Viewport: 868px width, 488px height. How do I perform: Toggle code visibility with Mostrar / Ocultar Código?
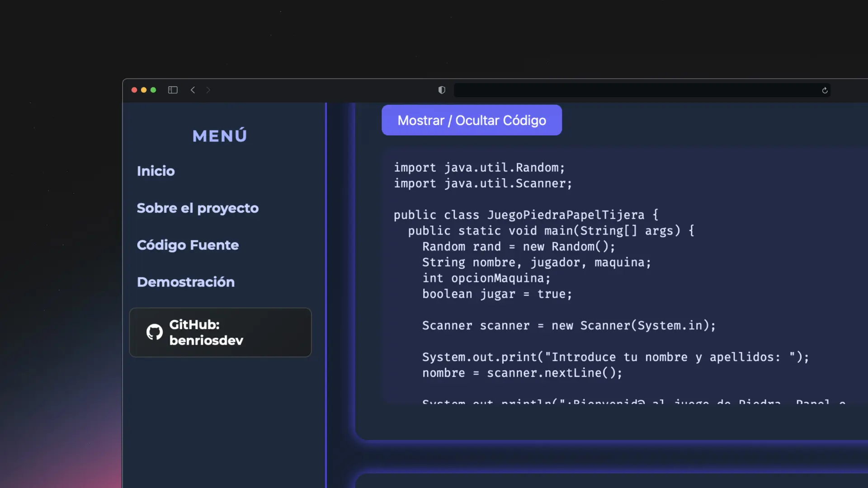472,120
